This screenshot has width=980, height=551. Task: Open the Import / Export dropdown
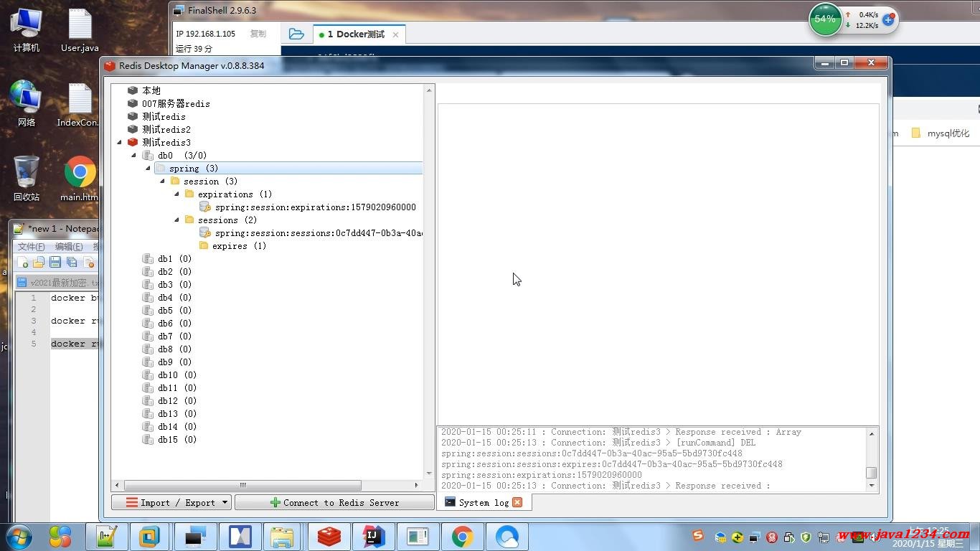pos(225,502)
